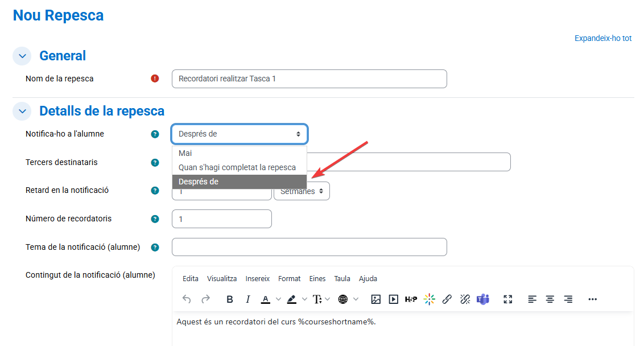Open the text color picker arrow

click(x=278, y=299)
